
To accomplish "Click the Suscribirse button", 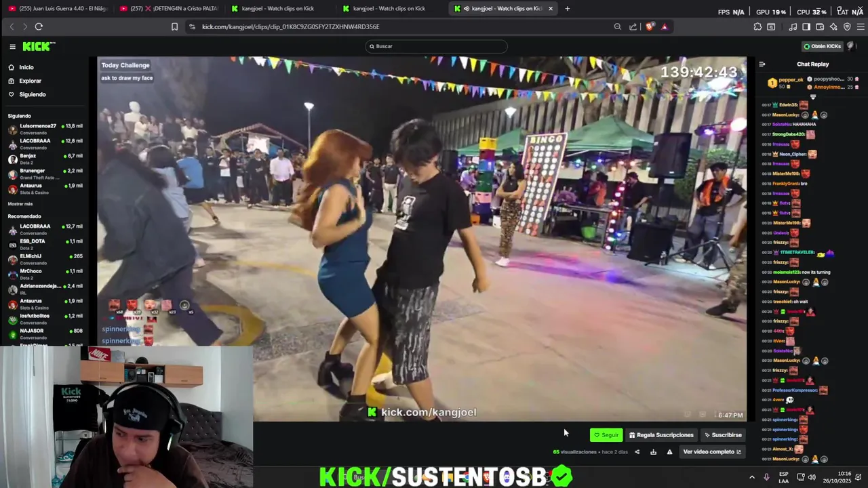I will tap(723, 435).
